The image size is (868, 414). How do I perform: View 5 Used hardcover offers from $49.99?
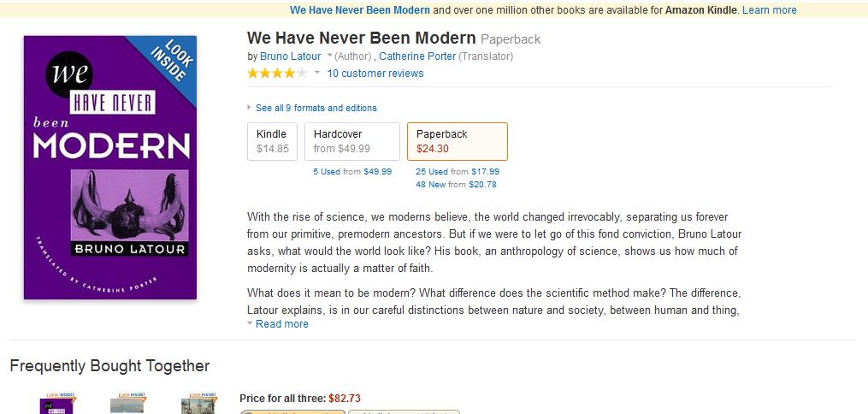352,171
